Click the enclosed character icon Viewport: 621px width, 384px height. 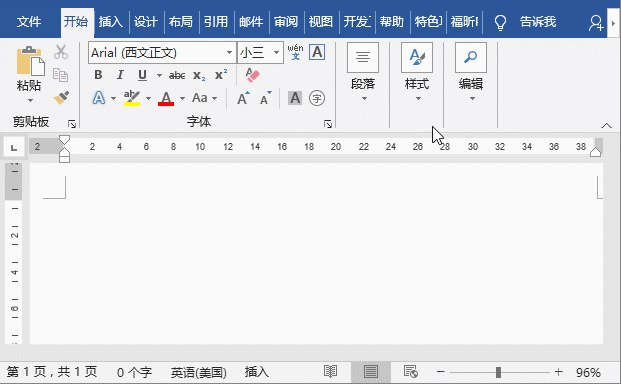317,98
